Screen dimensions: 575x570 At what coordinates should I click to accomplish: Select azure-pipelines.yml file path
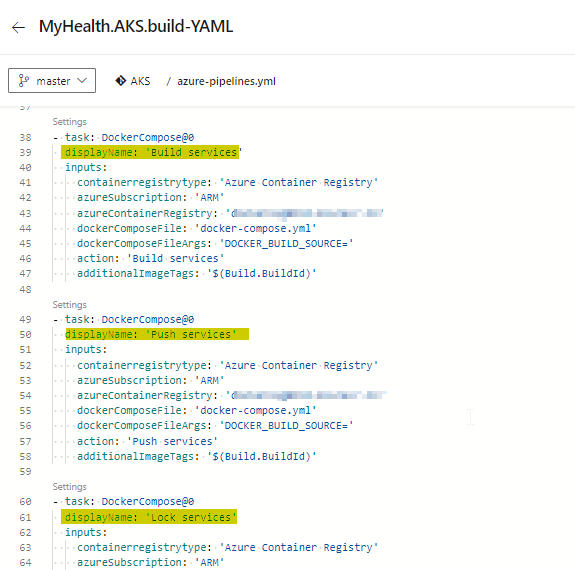coord(226,81)
